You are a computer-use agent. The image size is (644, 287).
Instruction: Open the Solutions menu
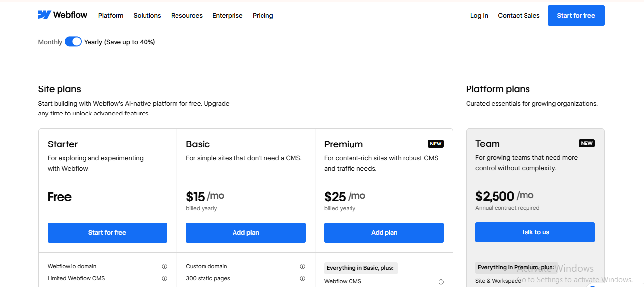point(147,15)
